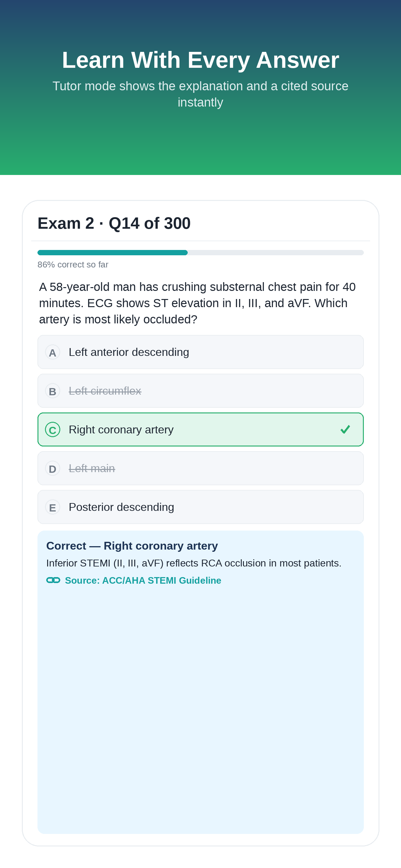
Task: Click the green checkmark on Right coronary artery
Action: pos(345,429)
